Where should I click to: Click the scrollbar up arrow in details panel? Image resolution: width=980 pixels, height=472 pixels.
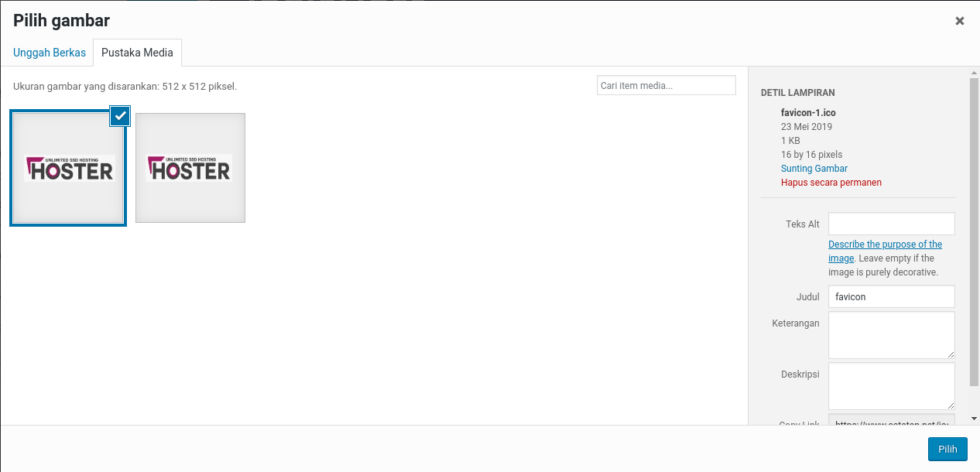click(974, 72)
